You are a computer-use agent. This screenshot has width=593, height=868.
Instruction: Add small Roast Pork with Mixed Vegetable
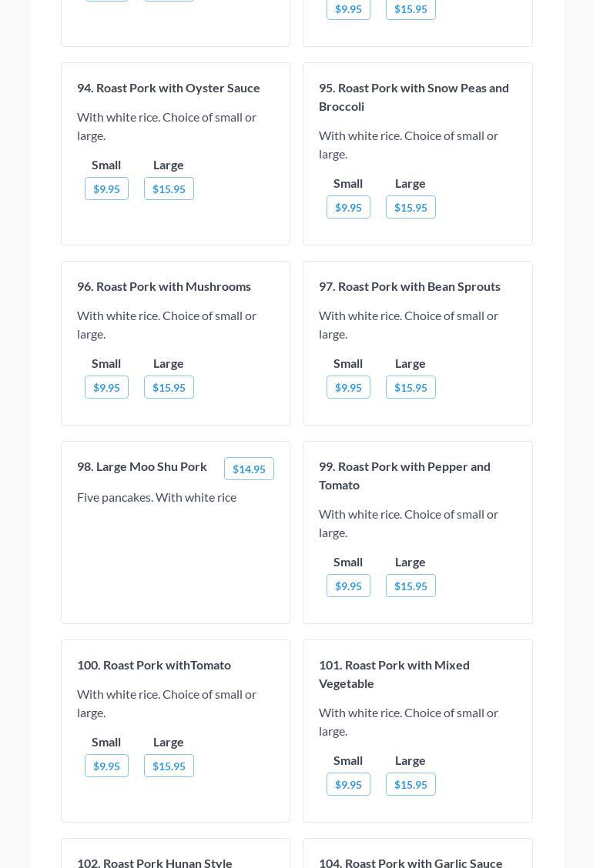tap(348, 784)
